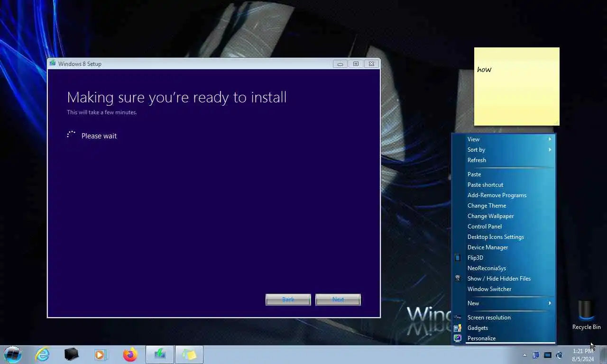
Task: Open the network tray icon
Action: point(548,355)
